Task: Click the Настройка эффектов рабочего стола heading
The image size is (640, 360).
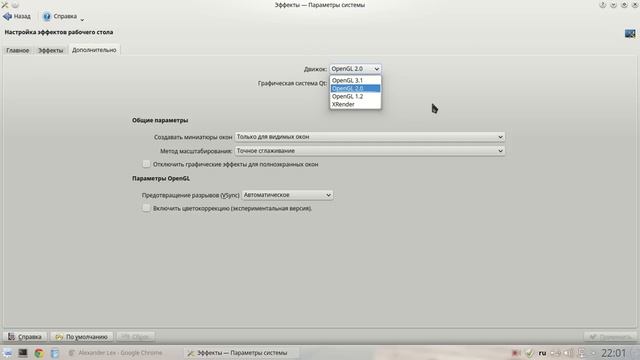Action: pos(59,32)
